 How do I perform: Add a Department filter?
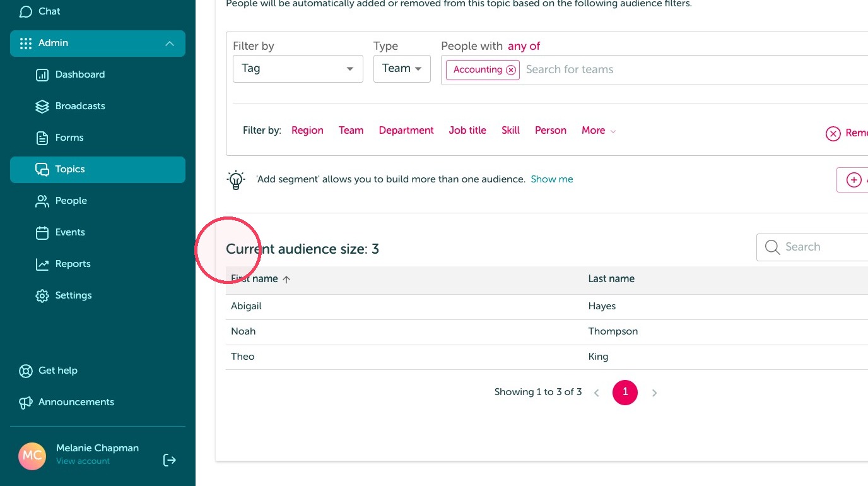pyautogui.click(x=406, y=131)
